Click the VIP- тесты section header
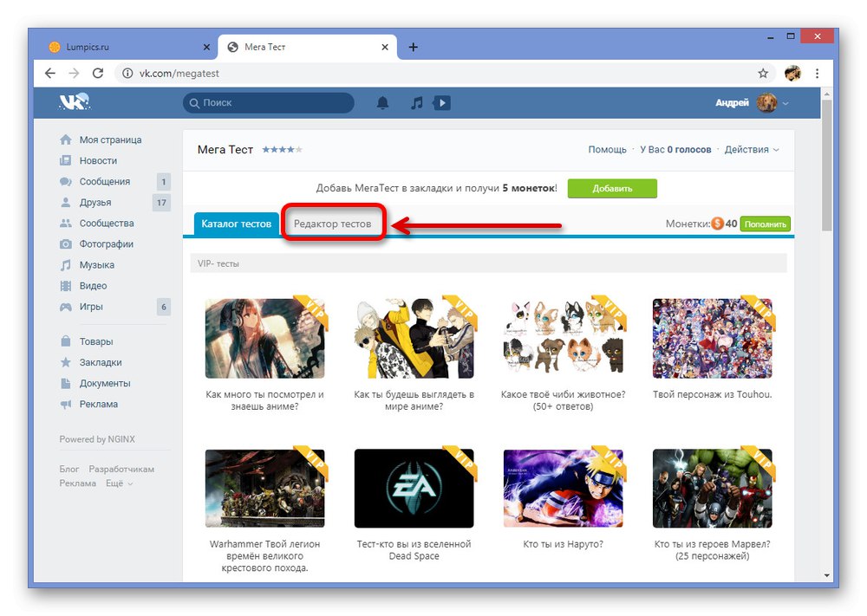 [x=488, y=263]
